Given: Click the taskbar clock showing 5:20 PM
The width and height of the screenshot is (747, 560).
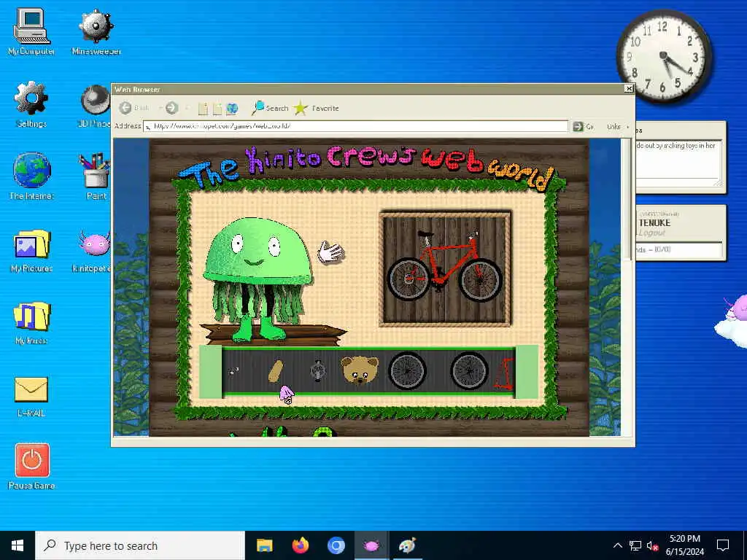Looking at the screenshot, I should point(684,545).
